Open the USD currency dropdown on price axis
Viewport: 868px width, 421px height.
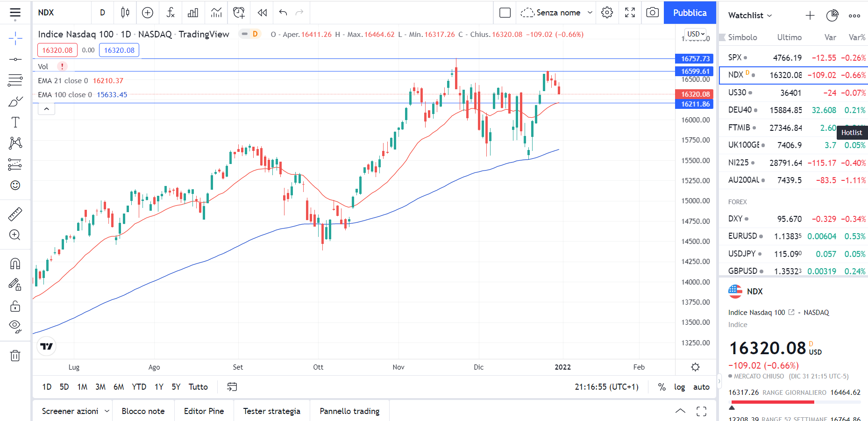696,34
